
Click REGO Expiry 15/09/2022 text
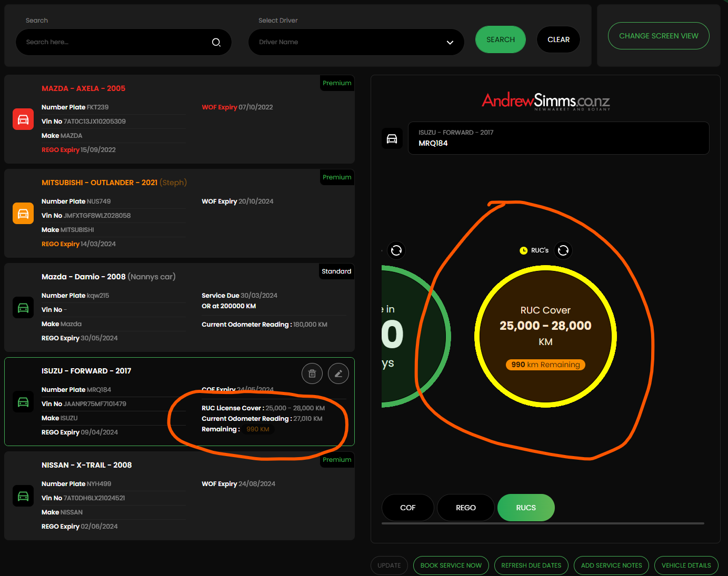78,150
